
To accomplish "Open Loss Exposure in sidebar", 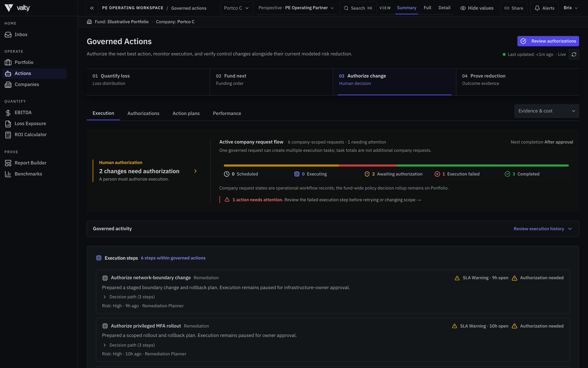I will (x=34, y=124).
